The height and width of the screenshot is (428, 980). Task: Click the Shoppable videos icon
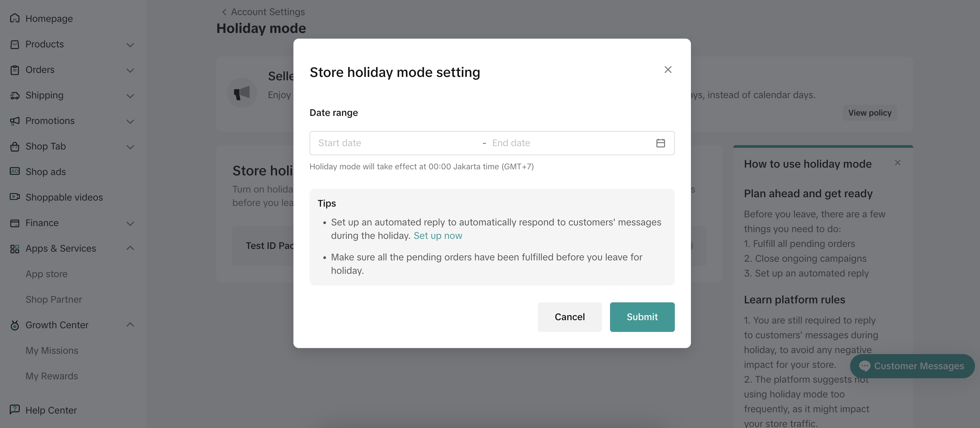click(x=15, y=197)
